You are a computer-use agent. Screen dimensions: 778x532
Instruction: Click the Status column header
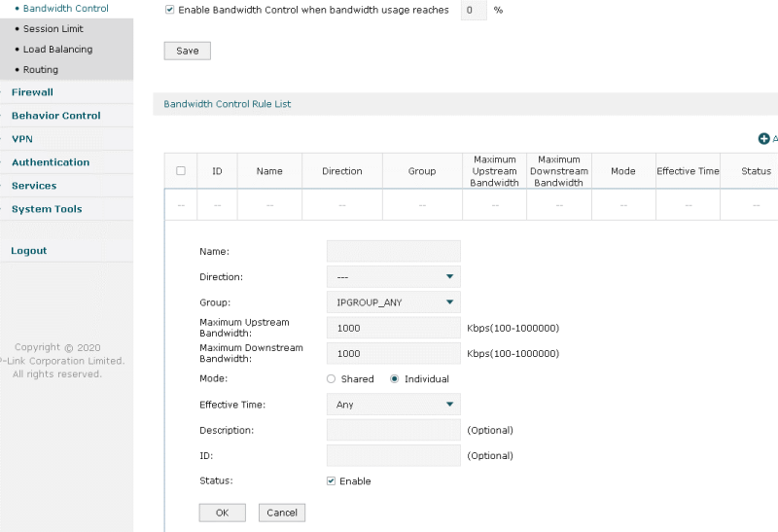click(x=756, y=171)
